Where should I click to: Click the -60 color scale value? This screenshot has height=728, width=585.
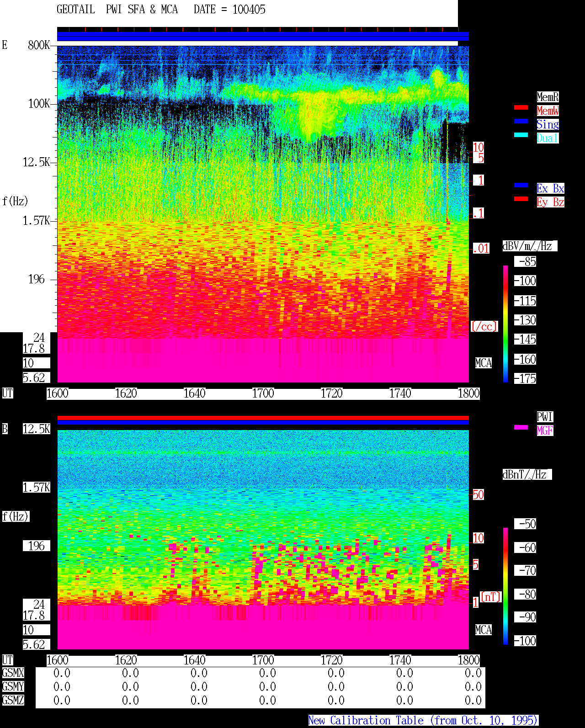pyautogui.click(x=526, y=547)
